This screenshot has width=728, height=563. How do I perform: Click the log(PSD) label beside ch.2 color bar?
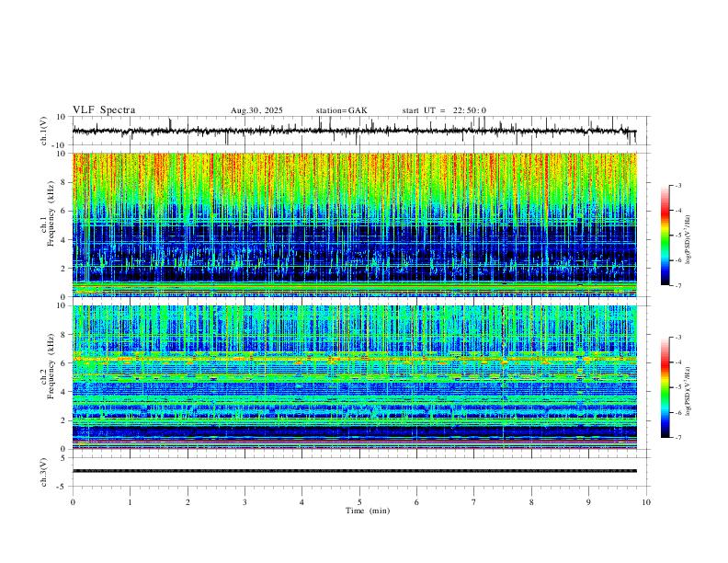click(x=688, y=392)
